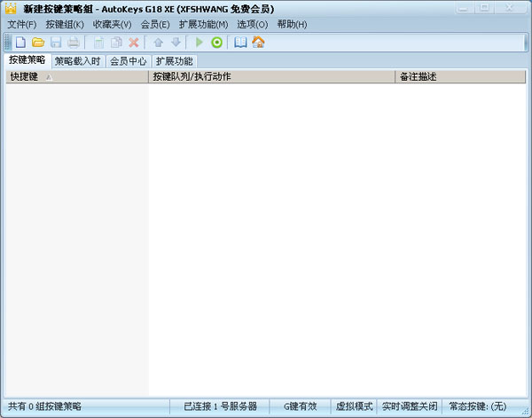The image size is (532, 418).
Task: Sort by the 快捷键 column header
Action: [77, 76]
